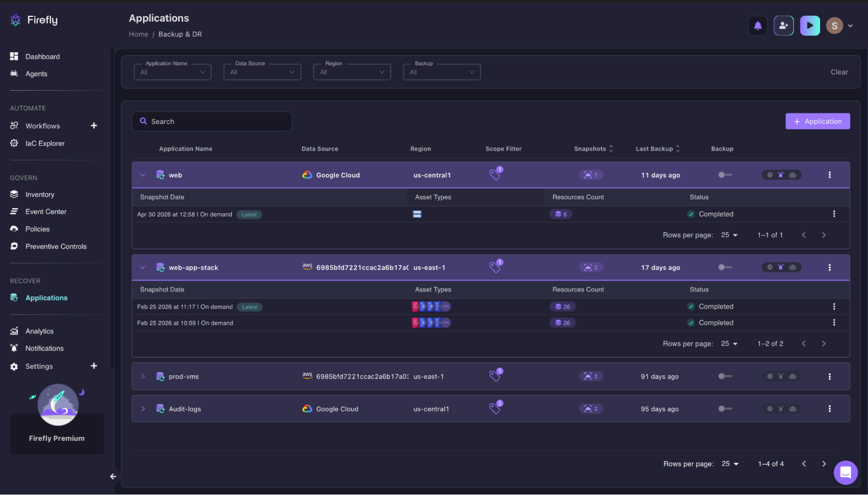The height and width of the screenshot is (495, 868).
Task: Toggle backup switch for web-app-stack
Action: (725, 267)
